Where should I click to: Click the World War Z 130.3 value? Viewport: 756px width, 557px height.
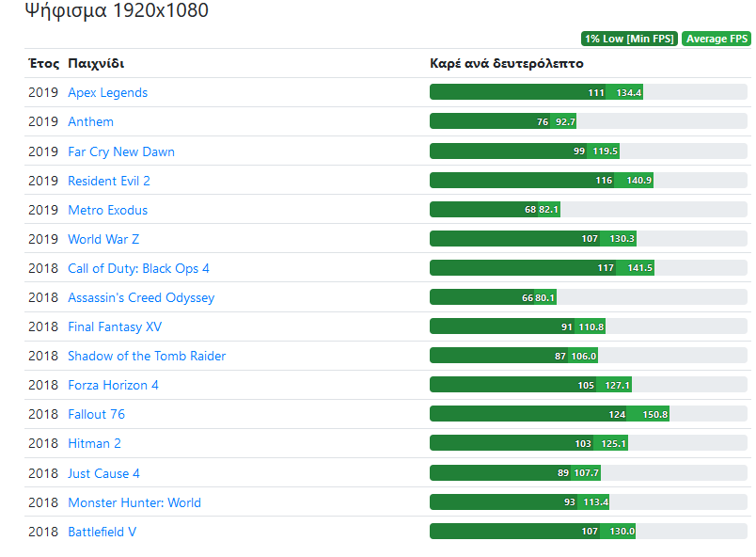click(x=622, y=238)
